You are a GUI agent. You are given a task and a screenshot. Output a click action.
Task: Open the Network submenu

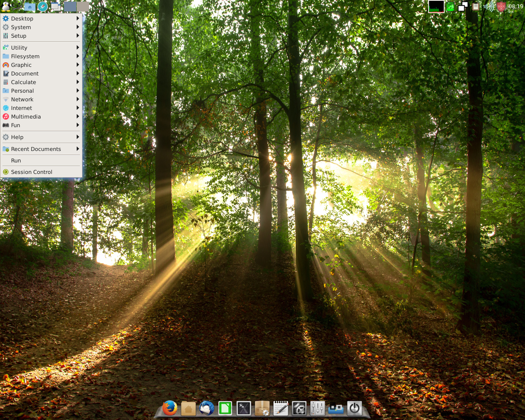pos(41,99)
